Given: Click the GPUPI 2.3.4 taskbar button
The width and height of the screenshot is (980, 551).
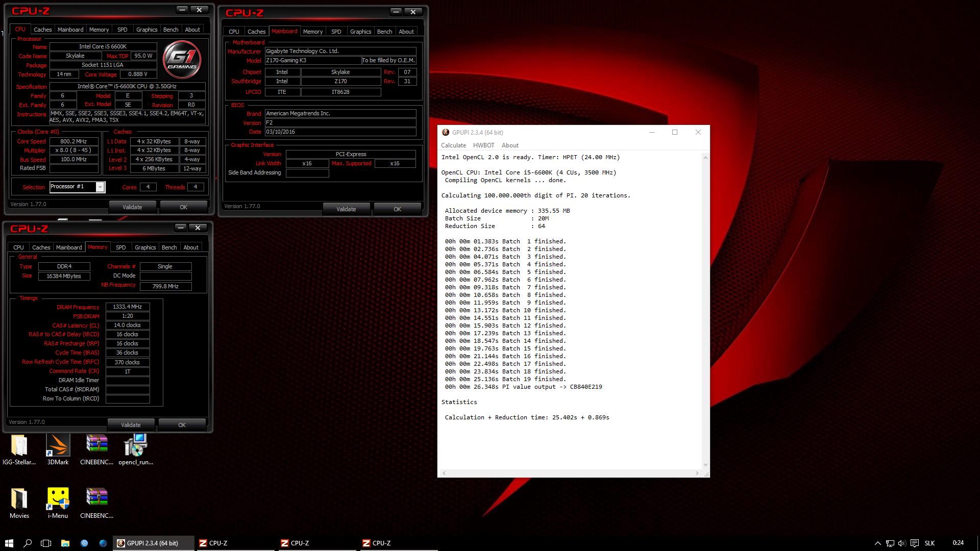Looking at the screenshot, I should click(154, 543).
